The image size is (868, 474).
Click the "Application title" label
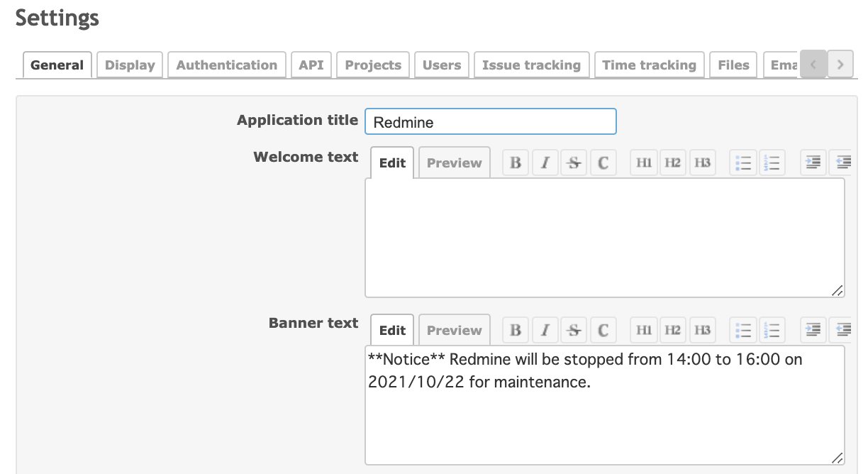298,121
